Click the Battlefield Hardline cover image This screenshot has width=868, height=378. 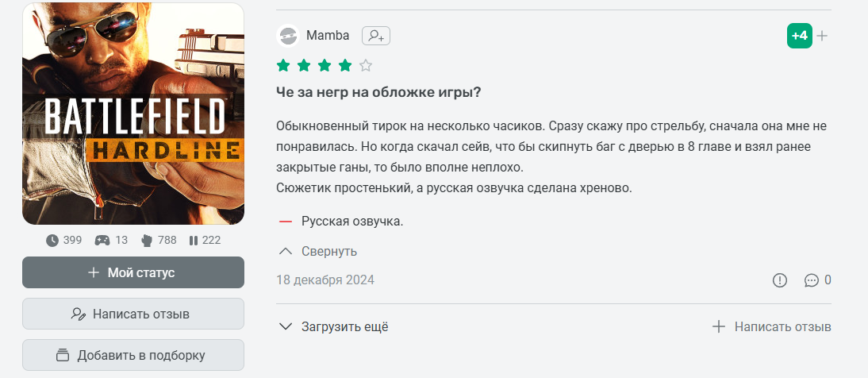pyautogui.click(x=133, y=114)
